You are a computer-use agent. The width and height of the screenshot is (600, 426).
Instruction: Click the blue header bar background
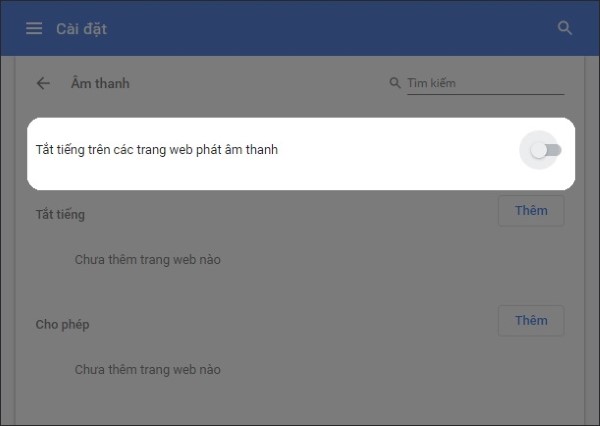306,28
